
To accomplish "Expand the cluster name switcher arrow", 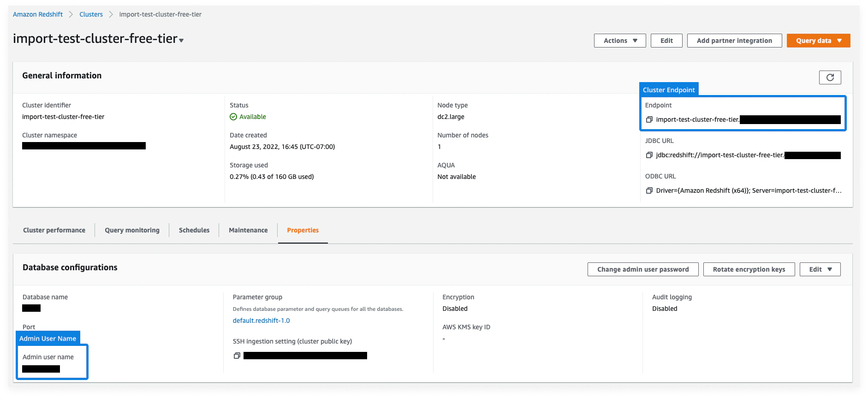I will tap(181, 41).
